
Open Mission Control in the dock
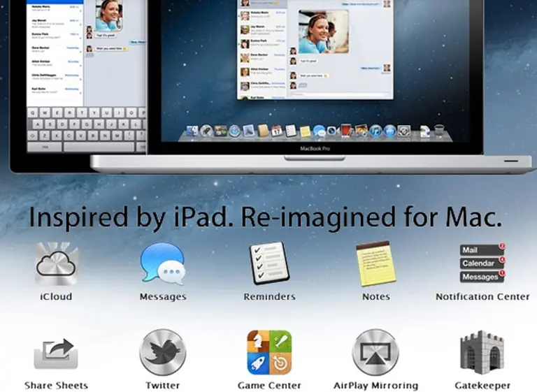click(x=220, y=131)
